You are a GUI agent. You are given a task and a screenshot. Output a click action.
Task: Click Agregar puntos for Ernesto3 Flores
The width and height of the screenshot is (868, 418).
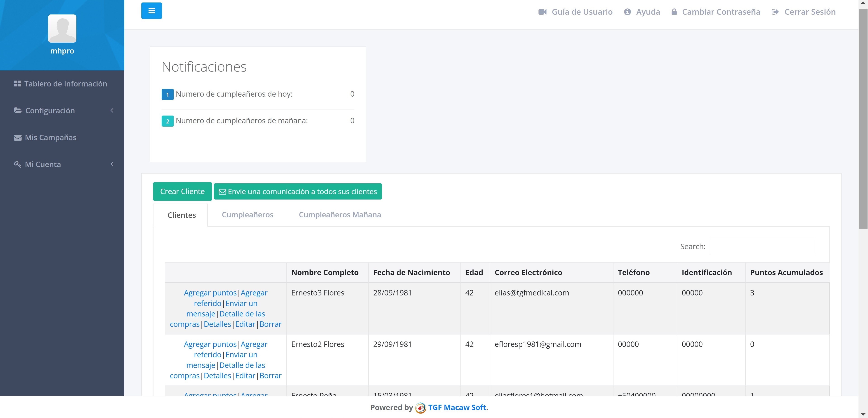point(210,293)
